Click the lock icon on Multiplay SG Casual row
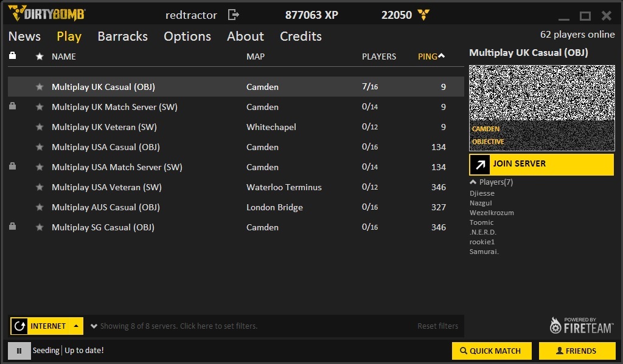The width and height of the screenshot is (623, 364). tap(12, 227)
